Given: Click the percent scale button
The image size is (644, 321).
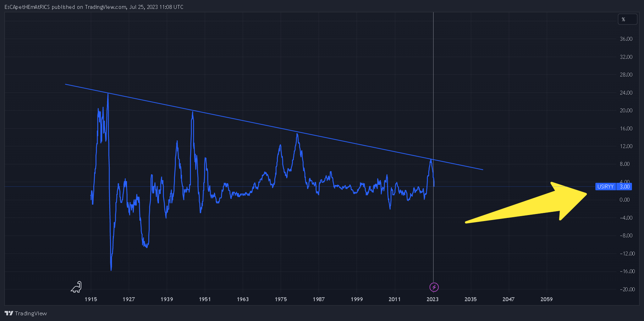Looking at the screenshot, I should [x=627, y=19].
